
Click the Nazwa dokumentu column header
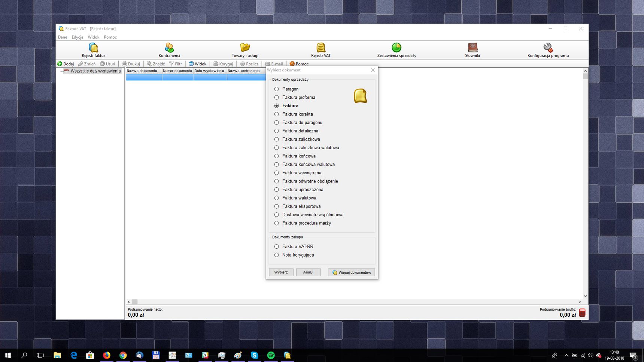coord(144,71)
